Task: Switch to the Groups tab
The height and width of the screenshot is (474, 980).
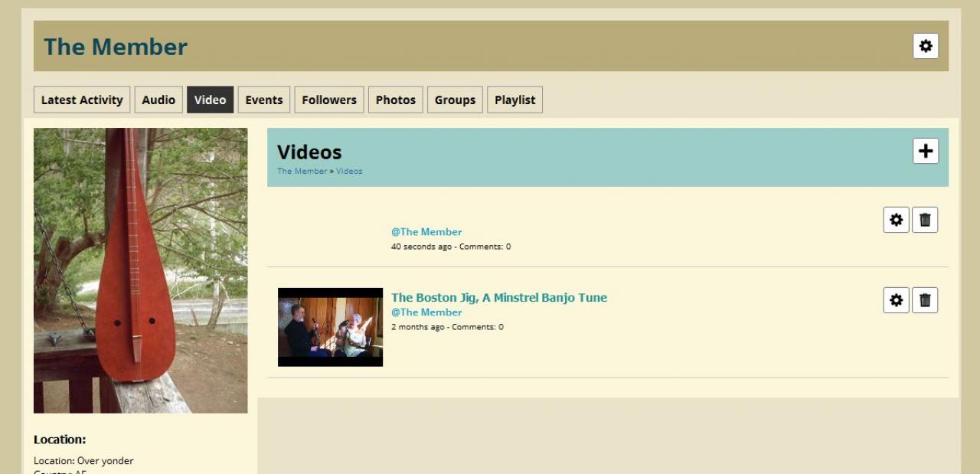Action: (x=455, y=100)
